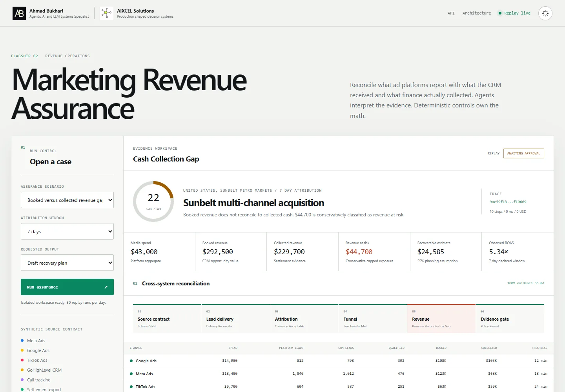Click the risk score 22 gauge
This screenshot has height=392, width=565.
(153, 201)
